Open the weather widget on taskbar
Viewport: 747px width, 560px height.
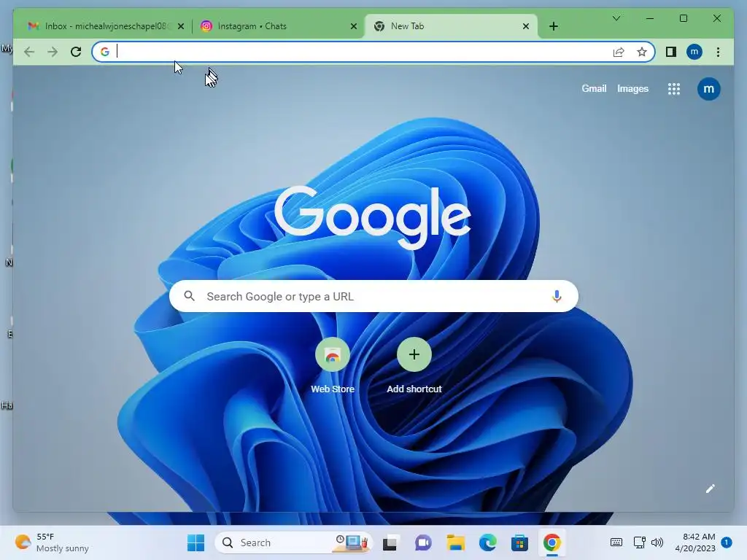(52, 542)
